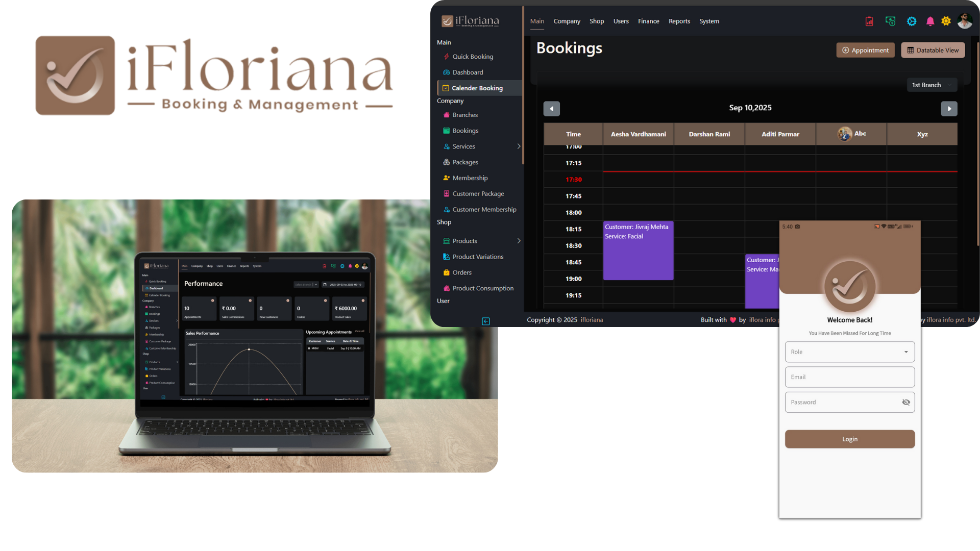Click the blue gear settings icon
980x551 pixels.
pos(912,21)
